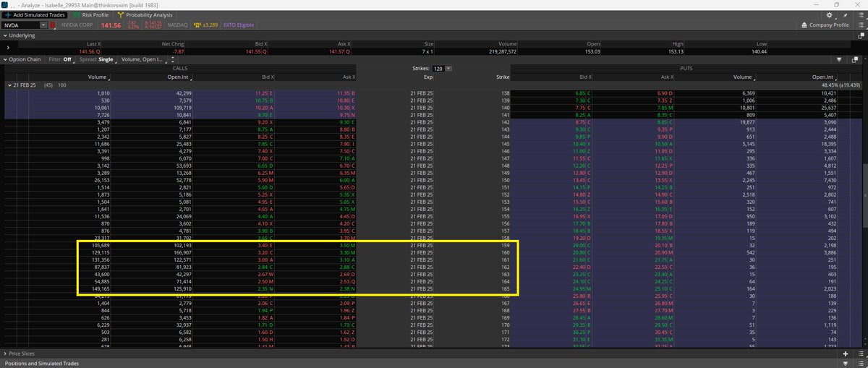
Task: Open the Probability Analysis tab
Action: [x=146, y=14]
